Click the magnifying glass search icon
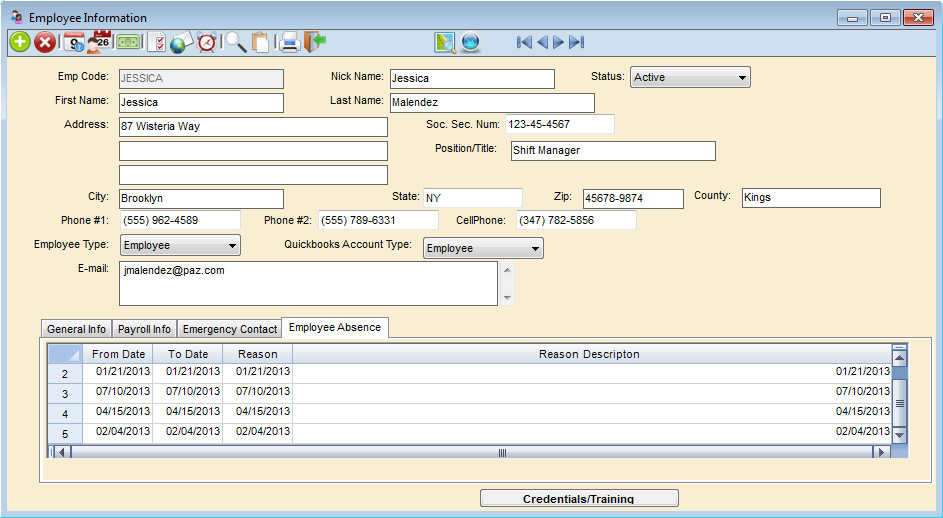 pyautogui.click(x=235, y=42)
